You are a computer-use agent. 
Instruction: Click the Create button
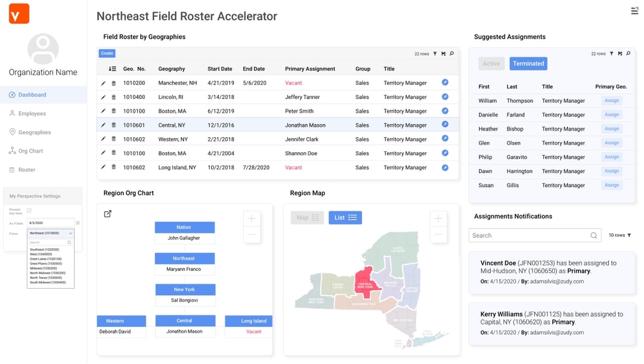(x=107, y=53)
